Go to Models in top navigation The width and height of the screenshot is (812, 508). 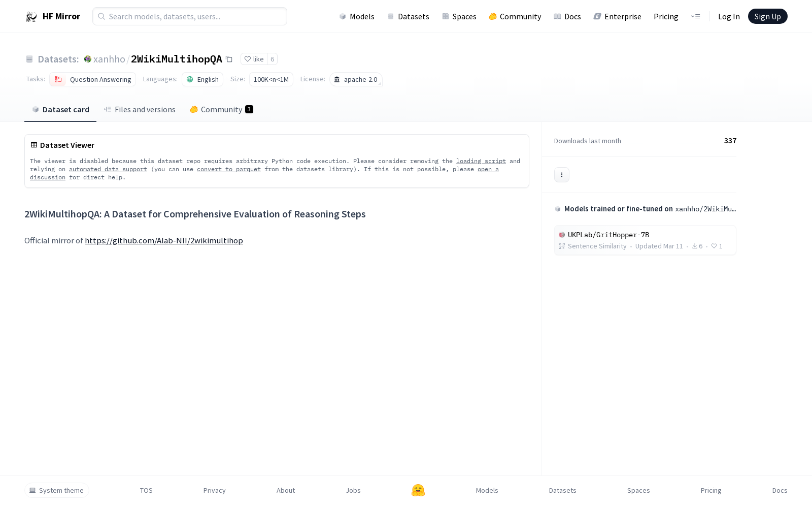click(x=357, y=16)
